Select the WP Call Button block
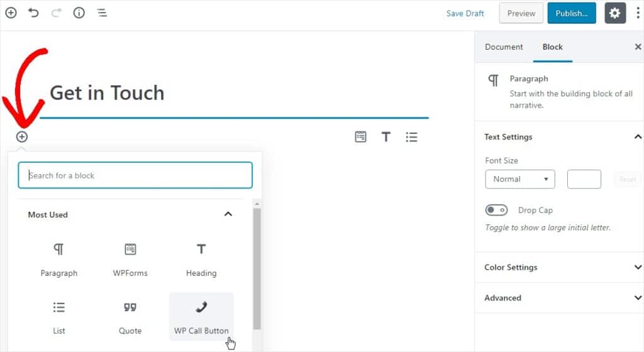Screen dimensions: 644x352 coord(201,316)
